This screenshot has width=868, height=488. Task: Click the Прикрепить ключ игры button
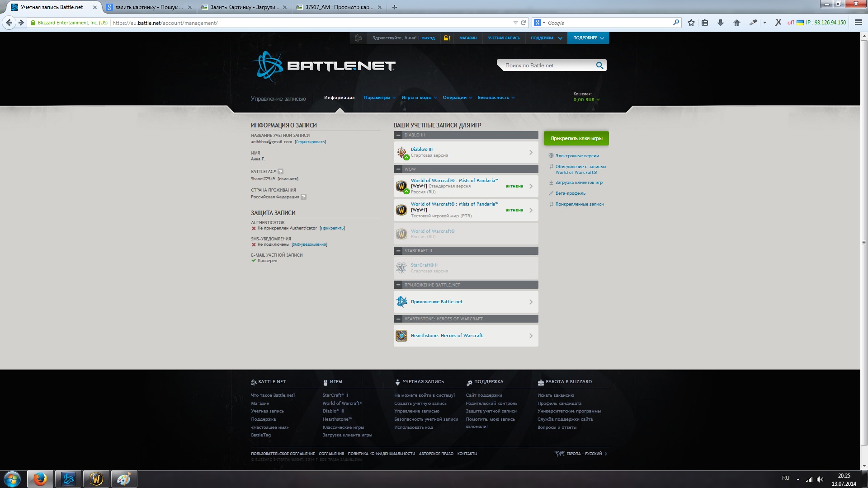[576, 139]
